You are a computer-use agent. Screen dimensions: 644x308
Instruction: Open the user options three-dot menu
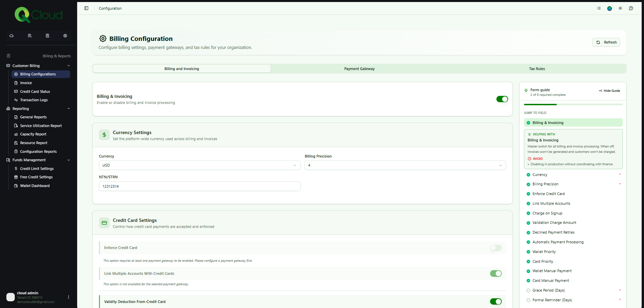(x=68, y=297)
